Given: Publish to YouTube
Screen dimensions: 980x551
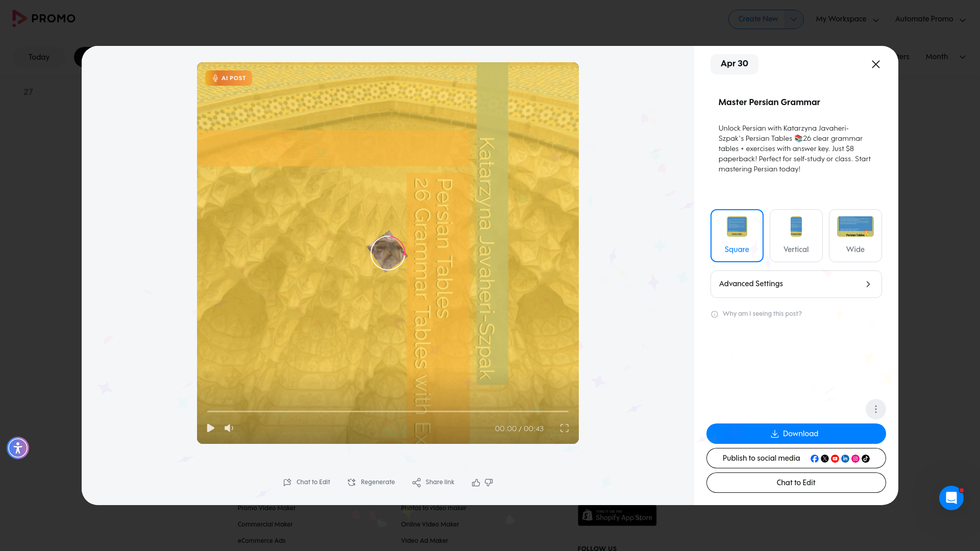Looking at the screenshot, I should pyautogui.click(x=835, y=458).
